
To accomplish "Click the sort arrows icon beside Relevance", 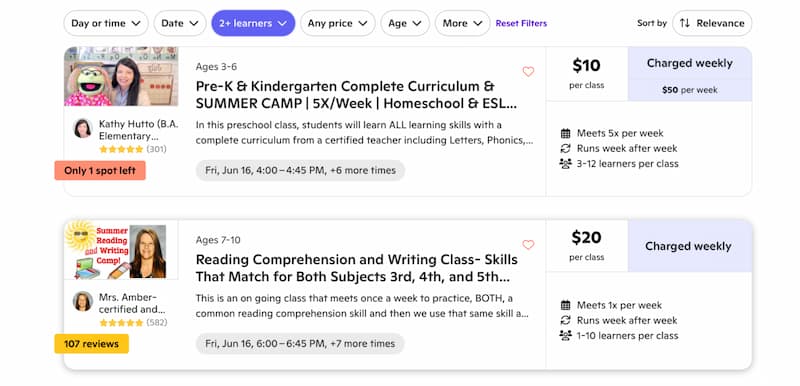I will 685,23.
